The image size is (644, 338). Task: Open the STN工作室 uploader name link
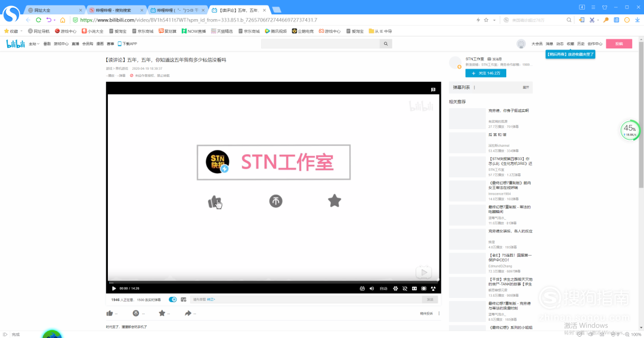coord(475,59)
